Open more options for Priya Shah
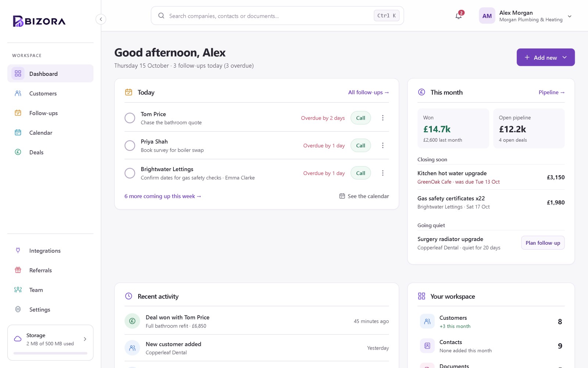The height and width of the screenshot is (368, 588). (383, 145)
